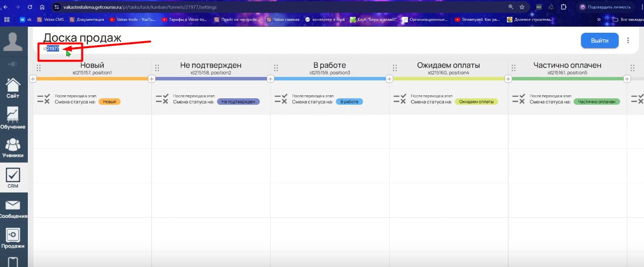Add a stage before Ожидаем оплаты column
Image resolution: width=644 pixels, height=267 pixels.
click(389, 79)
